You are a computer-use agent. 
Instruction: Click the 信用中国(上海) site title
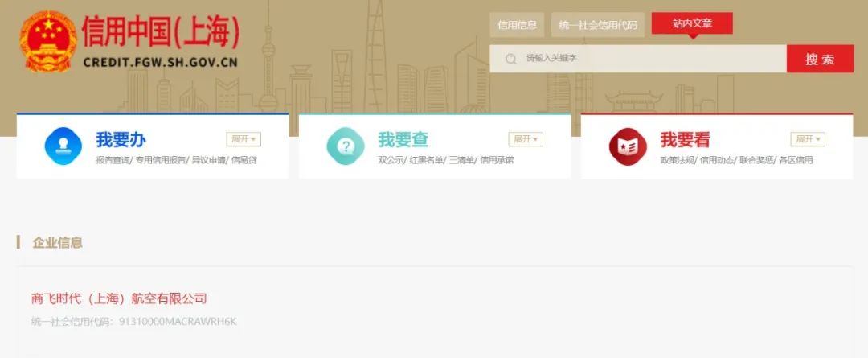point(161,32)
